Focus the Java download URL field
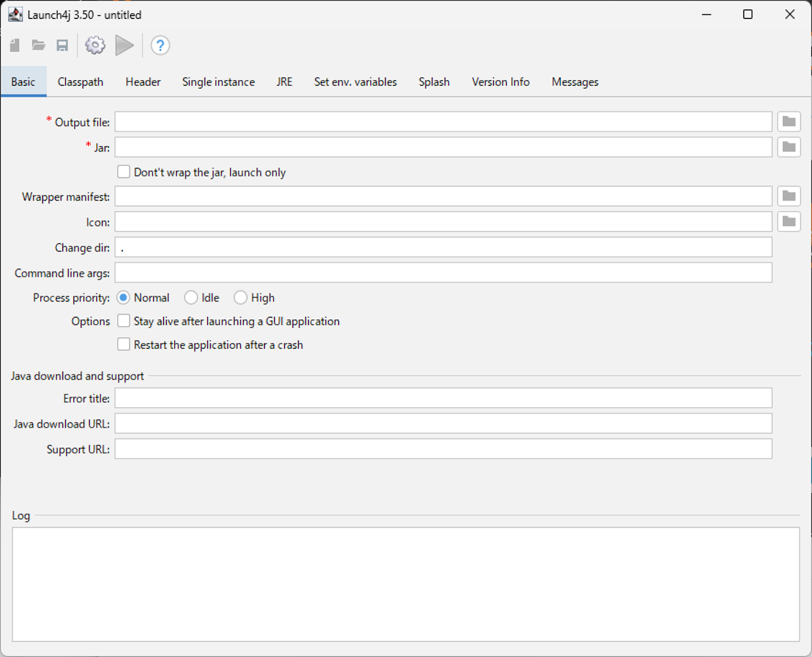812x657 pixels. pos(443,423)
